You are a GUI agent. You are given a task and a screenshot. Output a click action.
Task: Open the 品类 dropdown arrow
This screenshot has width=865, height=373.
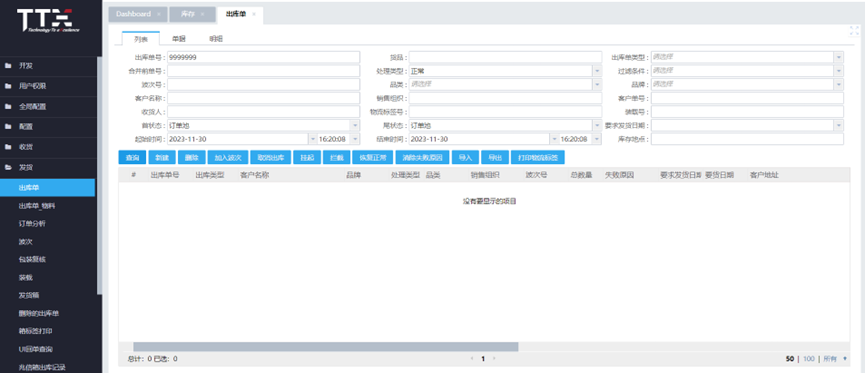pos(597,84)
